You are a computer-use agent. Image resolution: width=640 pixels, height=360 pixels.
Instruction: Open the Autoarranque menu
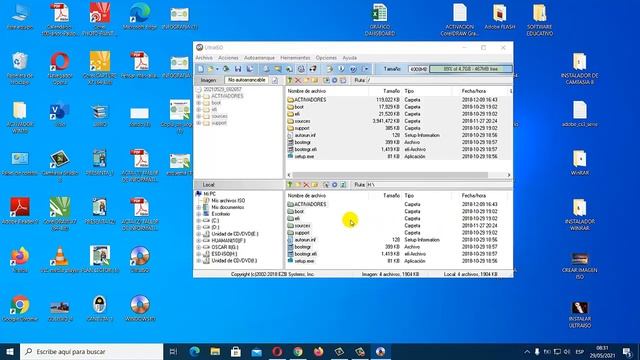[x=259, y=58]
